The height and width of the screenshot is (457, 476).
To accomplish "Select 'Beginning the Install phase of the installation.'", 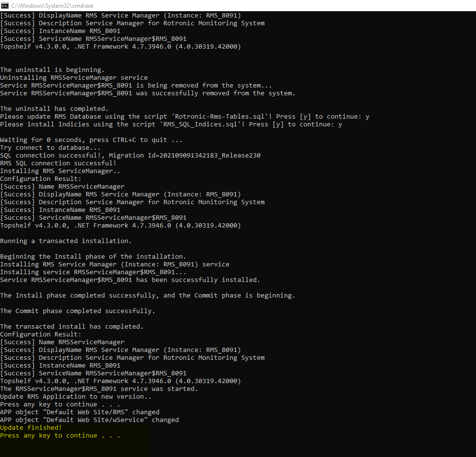I will [93, 256].
